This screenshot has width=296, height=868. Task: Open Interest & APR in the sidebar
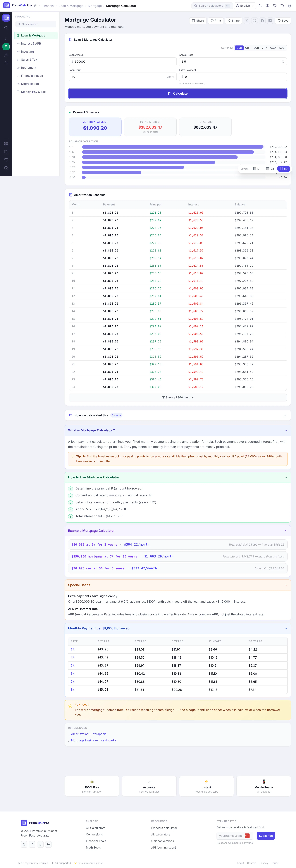[x=36, y=43]
